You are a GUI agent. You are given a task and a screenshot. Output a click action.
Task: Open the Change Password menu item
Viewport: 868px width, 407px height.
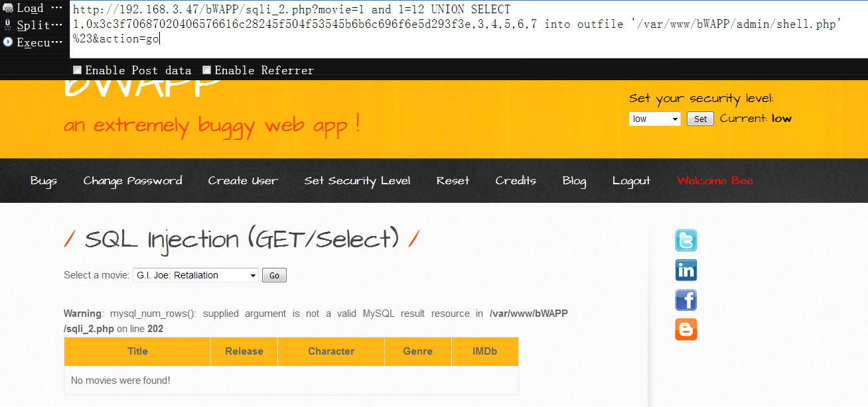click(x=133, y=180)
